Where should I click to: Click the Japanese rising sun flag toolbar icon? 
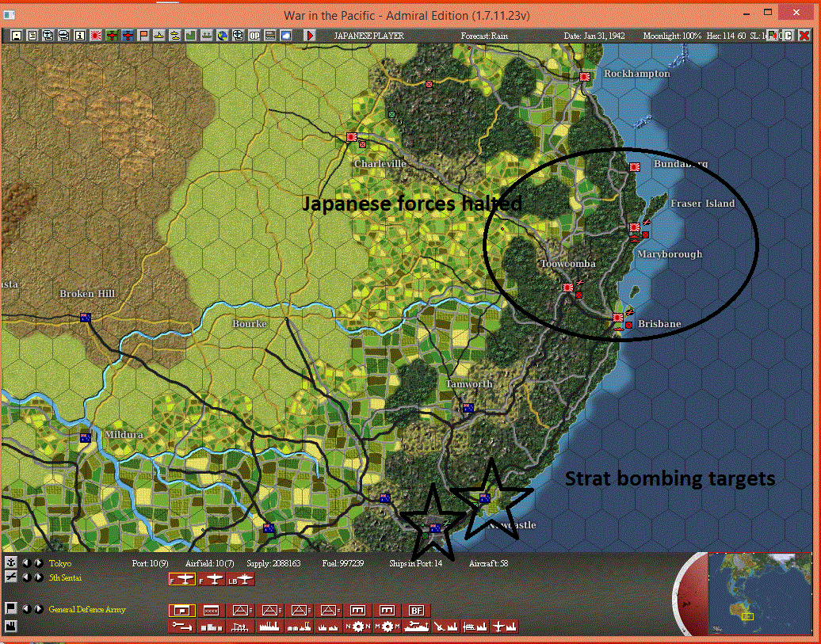[96, 36]
